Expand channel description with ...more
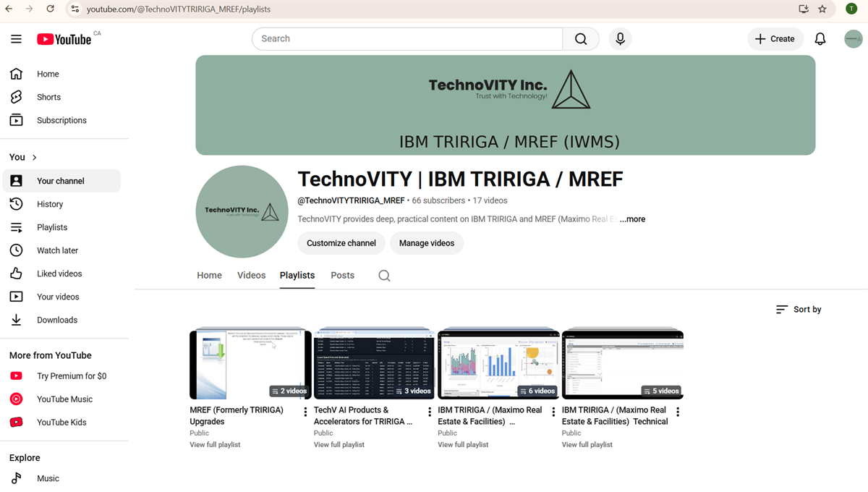The width and height of the screenshot is (868, 492). [632, 219]
